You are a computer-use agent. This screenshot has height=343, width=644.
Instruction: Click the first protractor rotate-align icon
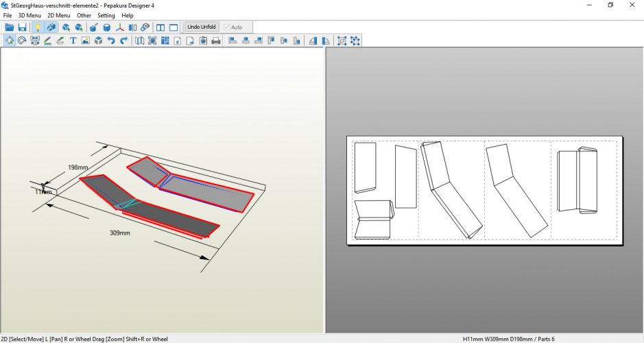[313, 40]
